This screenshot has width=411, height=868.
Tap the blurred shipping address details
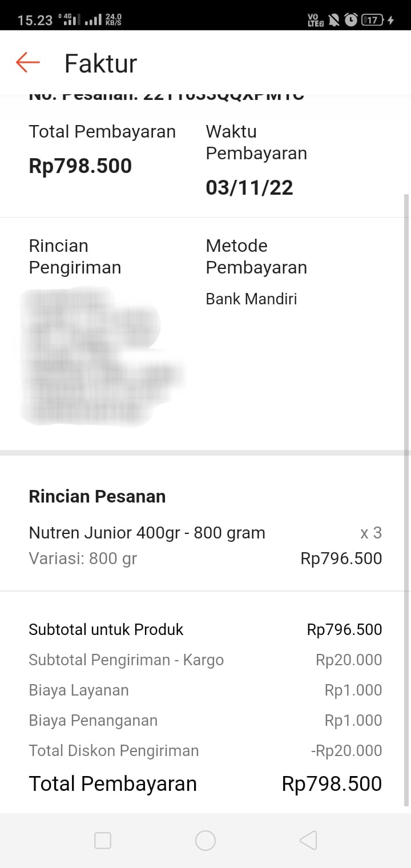coord(97,357)
